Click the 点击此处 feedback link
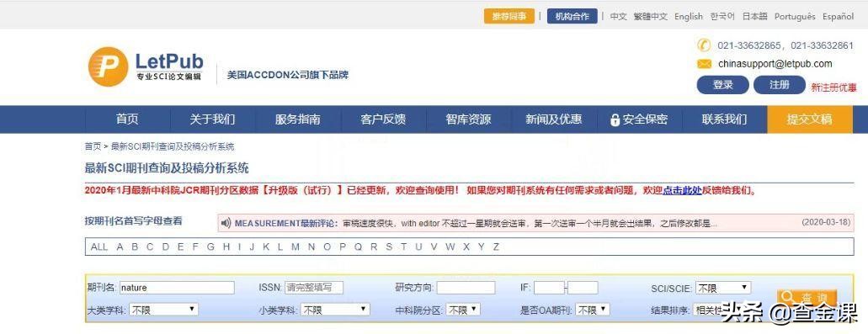The image size is (868, 334). coord(683,190)
